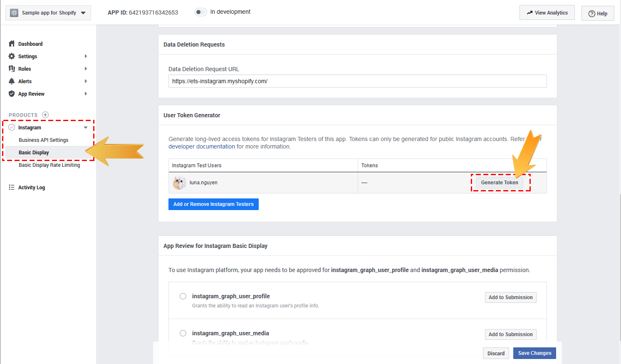Add instagram_graph_user_profile to submission

510,297
